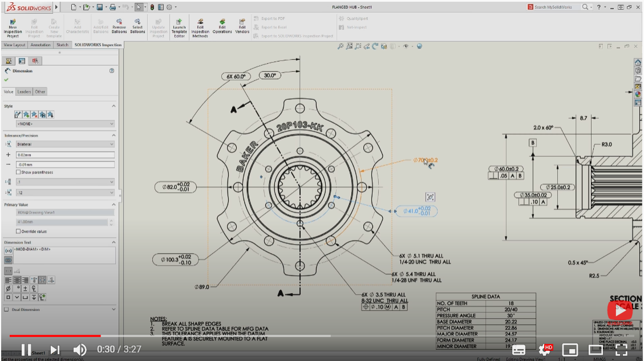Insert plus/minus symbol in dimension text

[26, 289]
